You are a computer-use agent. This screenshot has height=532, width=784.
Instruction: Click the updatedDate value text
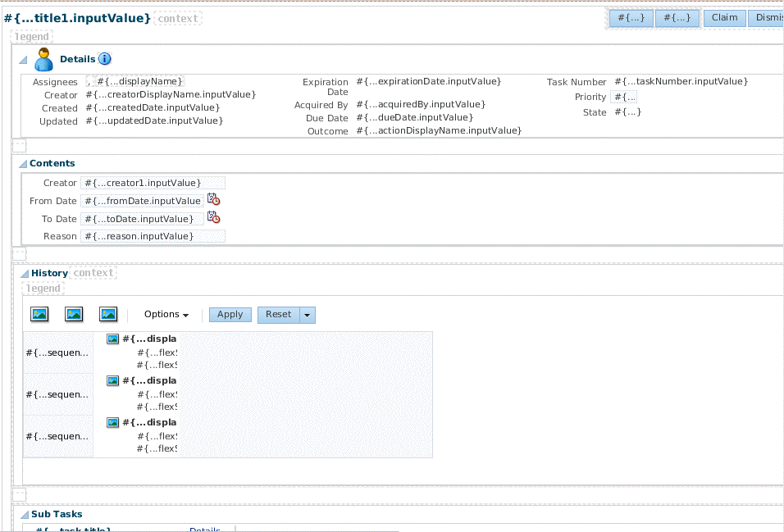point(154,120)
